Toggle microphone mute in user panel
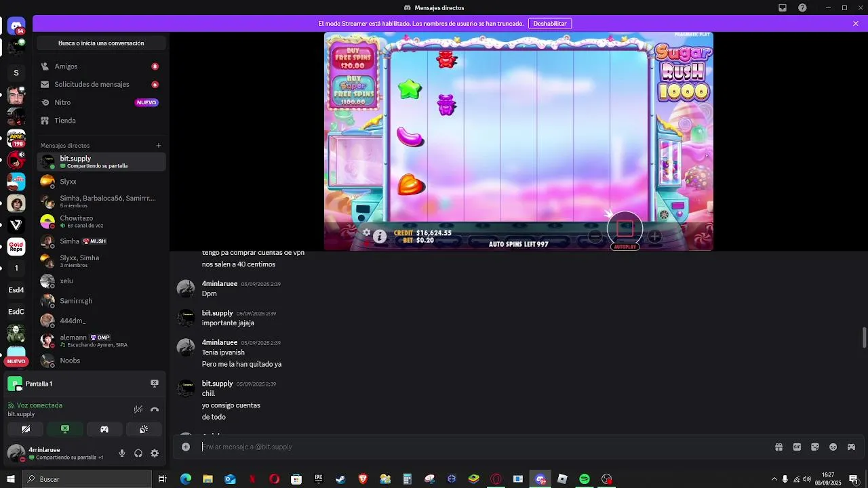The height and width of the screenshot is (488, 868). (122, 453)
